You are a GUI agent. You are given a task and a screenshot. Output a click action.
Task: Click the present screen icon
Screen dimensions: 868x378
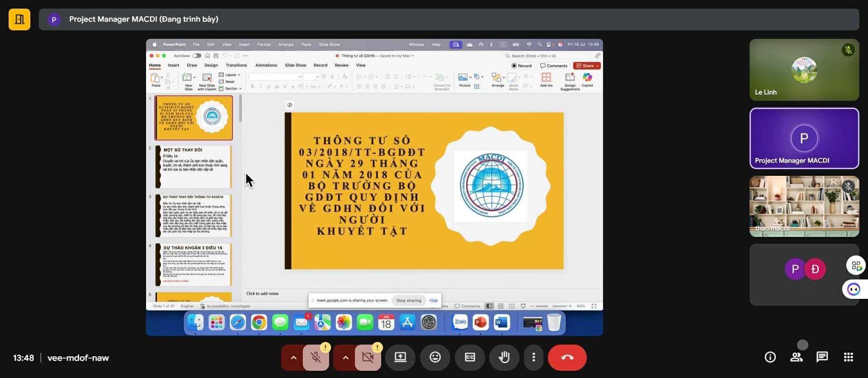pos(400,357)
